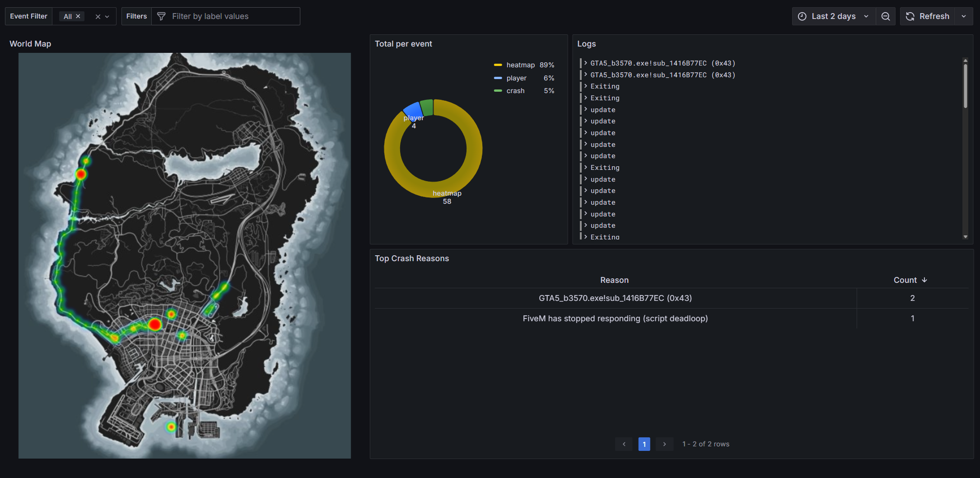
Task: Select the FiveM has stopped responding cell
Action: tap(615, 319)
